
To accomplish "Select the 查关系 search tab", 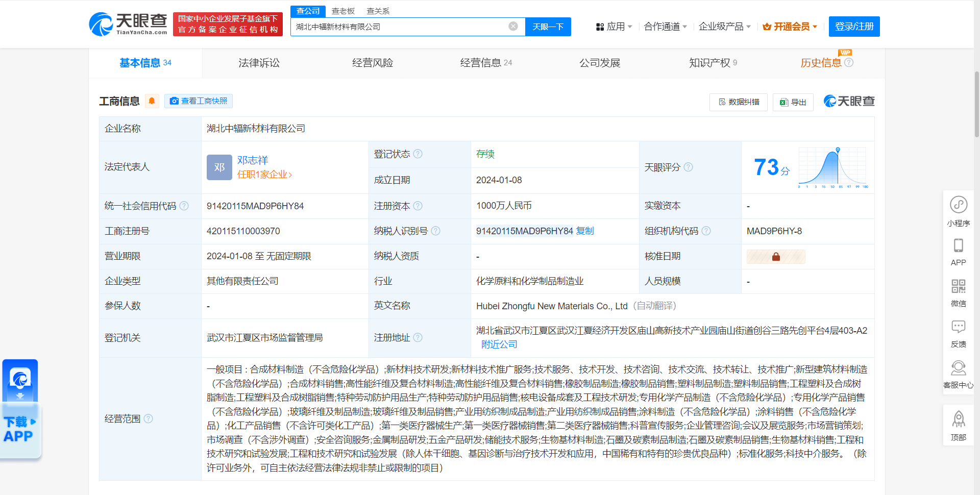I will pyautogui.click(x=378, y=11).
